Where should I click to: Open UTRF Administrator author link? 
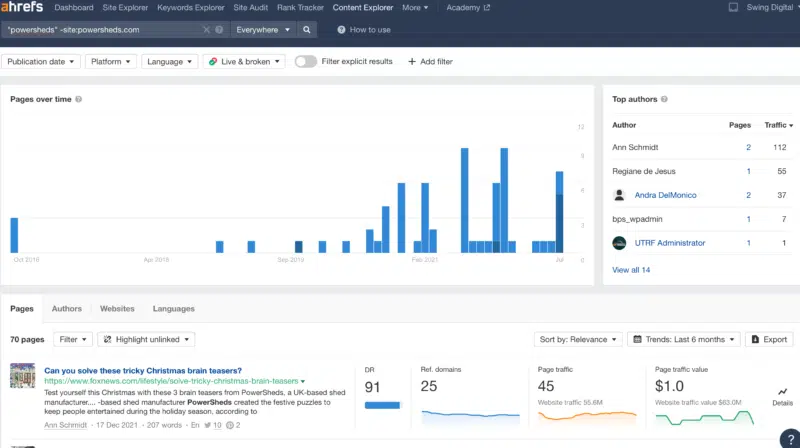pos(670,243)
